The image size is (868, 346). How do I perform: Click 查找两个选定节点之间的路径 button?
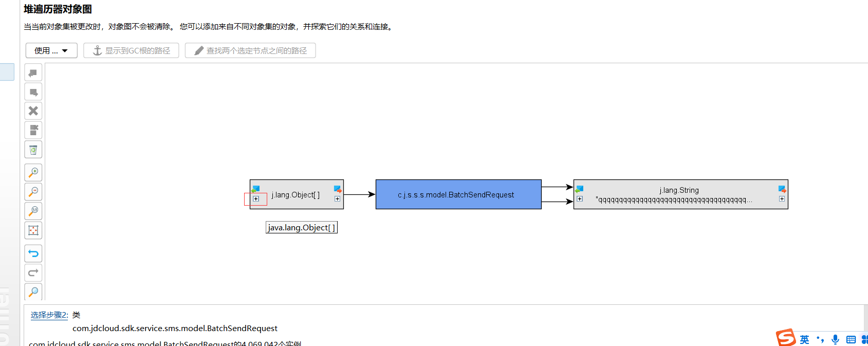(250, 50)
